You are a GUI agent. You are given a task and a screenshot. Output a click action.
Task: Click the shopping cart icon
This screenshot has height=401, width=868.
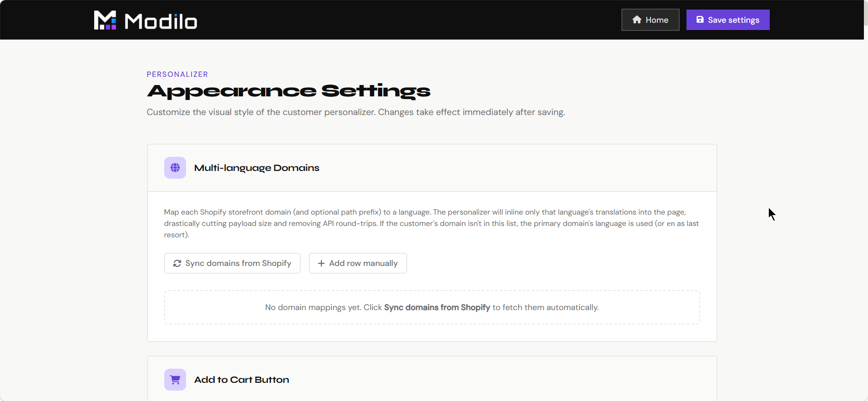(175, 380)
